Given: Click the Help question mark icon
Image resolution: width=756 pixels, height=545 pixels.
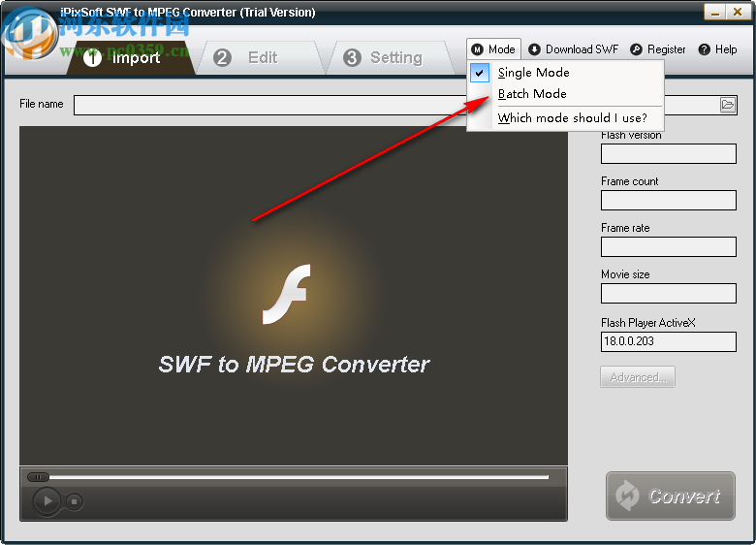Looking at the screenshot, I should pyautogui.click(x=705, y=49).
